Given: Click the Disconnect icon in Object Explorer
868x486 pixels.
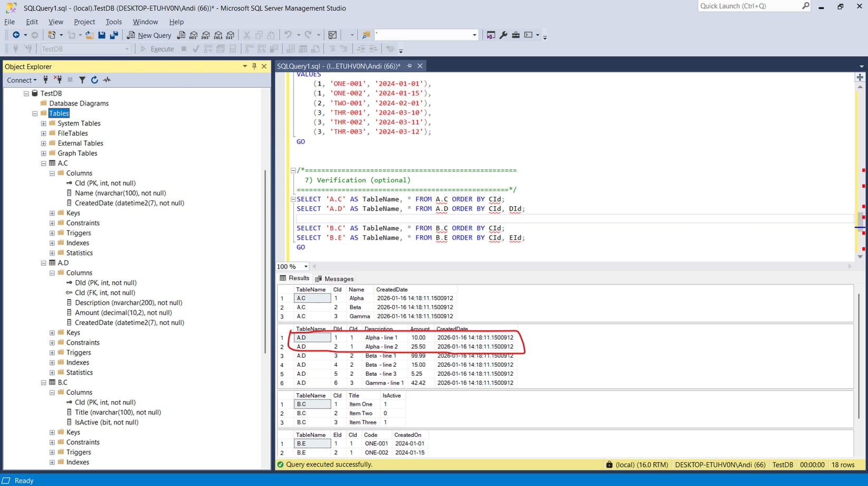Looking at the screenshot, I should click(58, 80).
